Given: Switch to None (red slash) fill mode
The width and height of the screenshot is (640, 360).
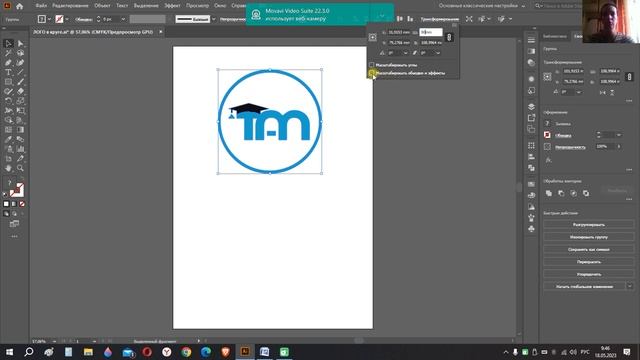Looking at the screenshot, I should [x=22, y=204].
